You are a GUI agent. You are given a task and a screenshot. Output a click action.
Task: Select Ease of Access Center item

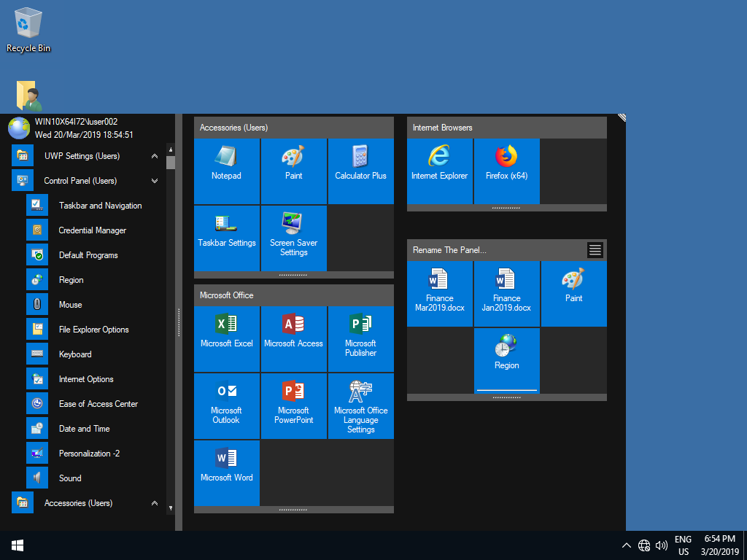pyautogui.click(x=98, y=404)
